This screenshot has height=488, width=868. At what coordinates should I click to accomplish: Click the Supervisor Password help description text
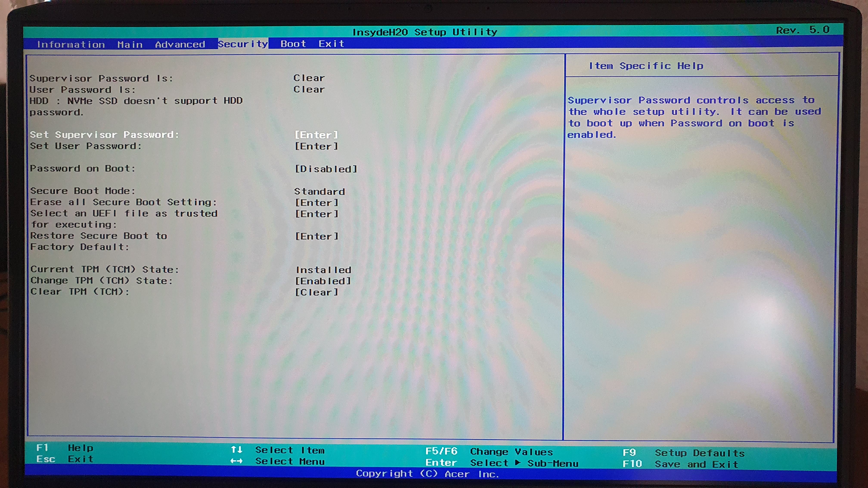pos(694,117)
